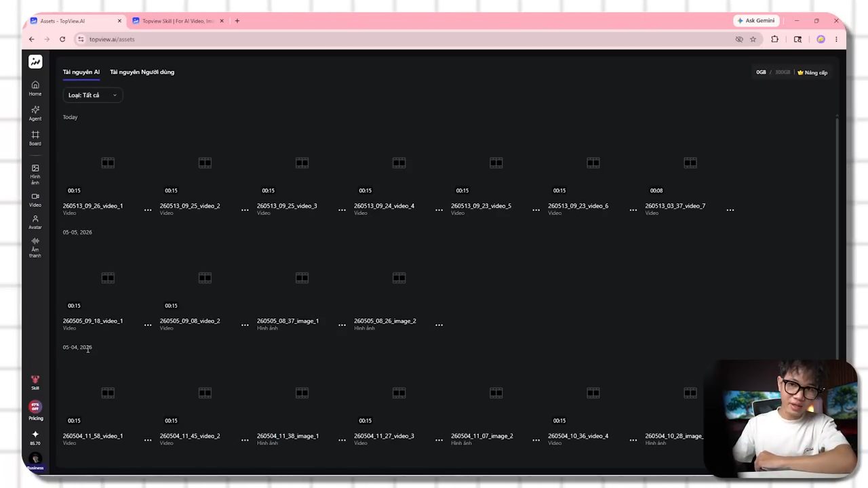
Task: Click the file name 260504_11_07_image_2
Action: point(482,436)
